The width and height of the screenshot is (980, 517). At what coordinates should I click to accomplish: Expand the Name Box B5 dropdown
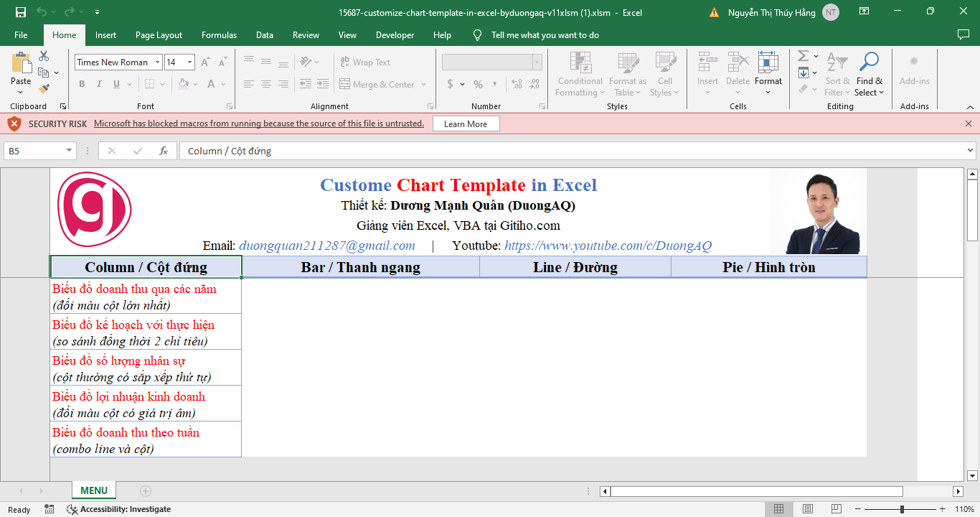pos(70,151)
